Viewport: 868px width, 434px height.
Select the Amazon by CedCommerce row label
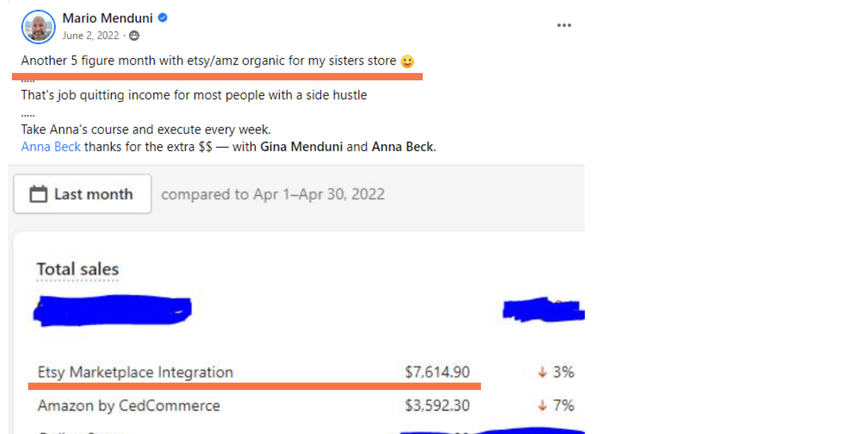click(x=129, y=405)
